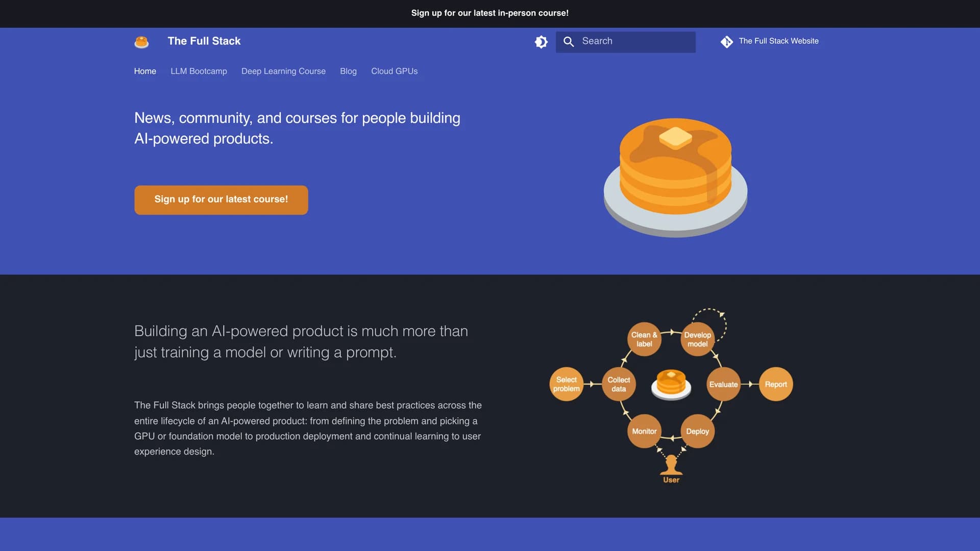Click the 'Report' circle in diagram
The height and width of the screenshot is (551, 980).
coord(776,384)
